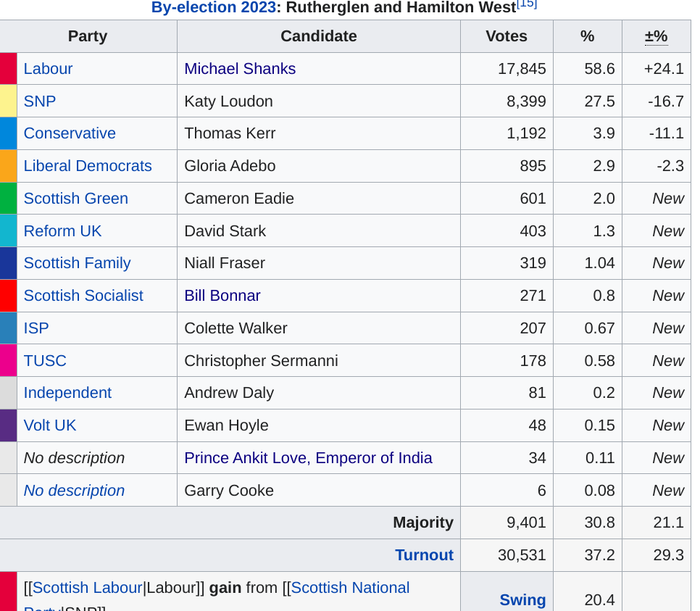Open the Conservative party link

(x=70, y=133)
